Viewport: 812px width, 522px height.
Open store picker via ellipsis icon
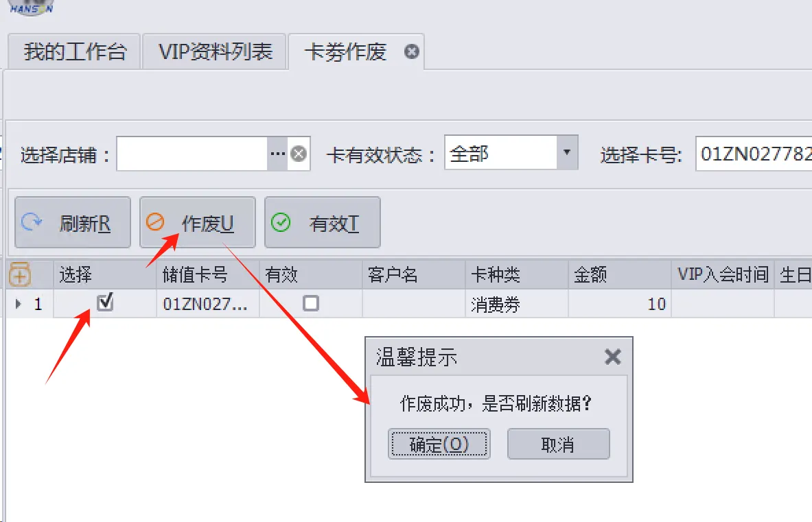[x=278, y=154]
